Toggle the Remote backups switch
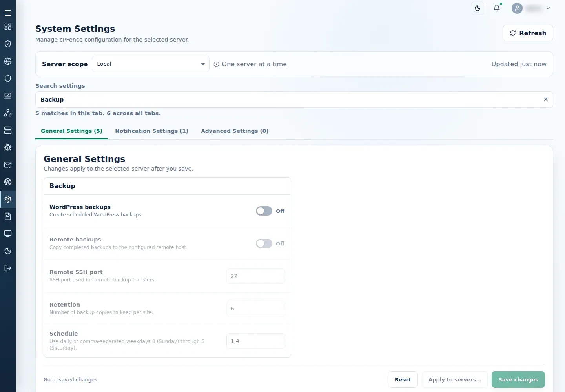This screenshot has height=392, width=565. (x=264, y=243)
